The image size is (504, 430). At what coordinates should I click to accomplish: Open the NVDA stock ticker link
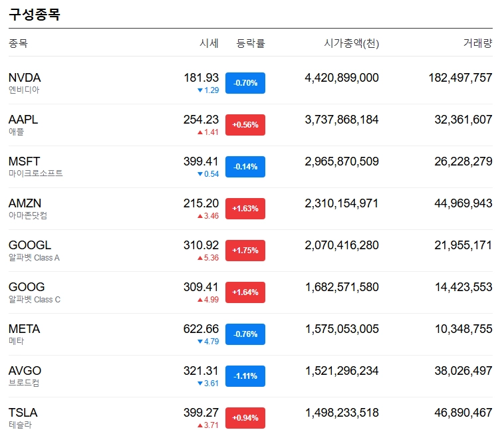coord(25,78)
